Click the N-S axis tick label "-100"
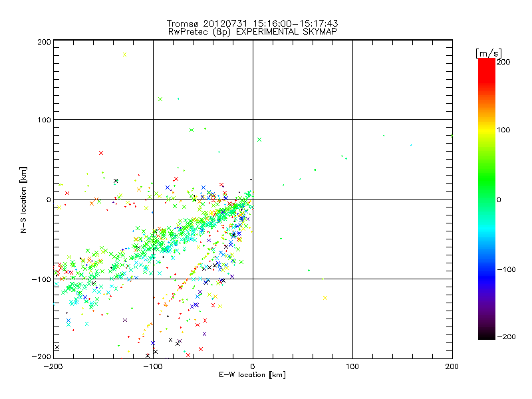Screen dimensions: 532x399 click(41, 279)
